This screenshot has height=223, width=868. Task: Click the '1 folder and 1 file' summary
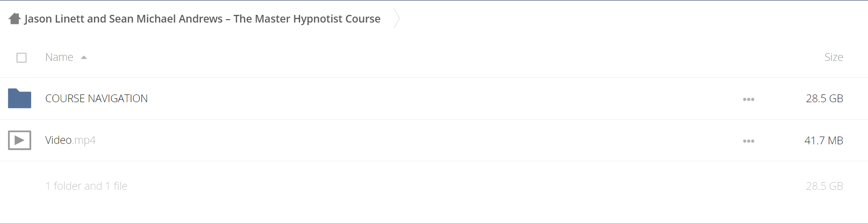tap(86, 186)
